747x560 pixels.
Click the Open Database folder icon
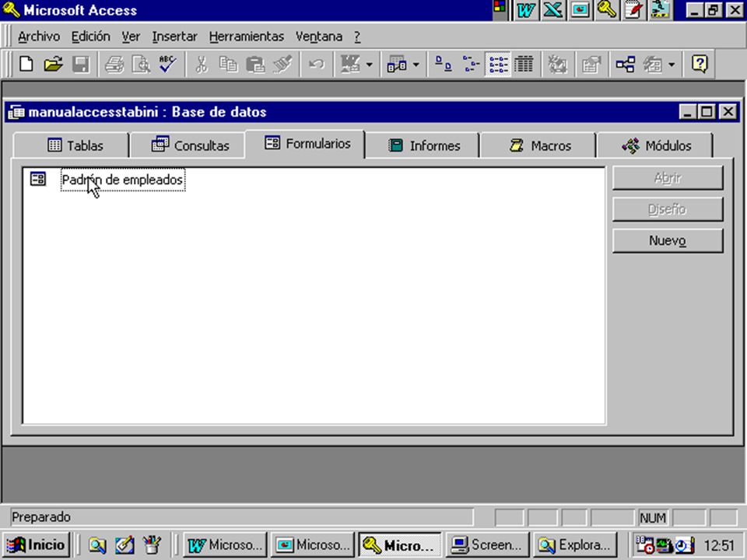pyautogui.click(x=54, y=64)
